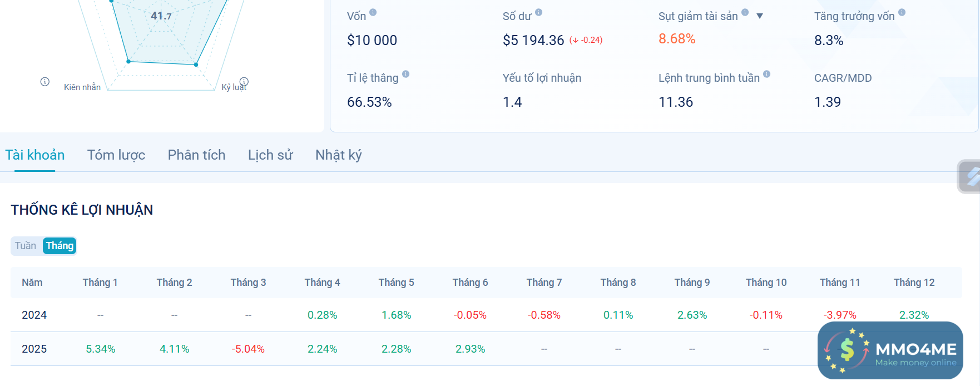Click the info icon next to Vốn

[373, 12]
